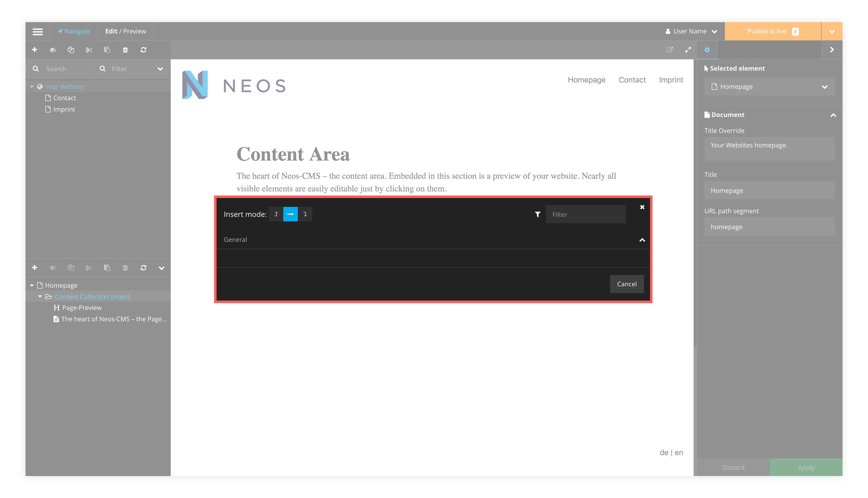
Task: Choose insert after mode
Action: click(305, 214)
